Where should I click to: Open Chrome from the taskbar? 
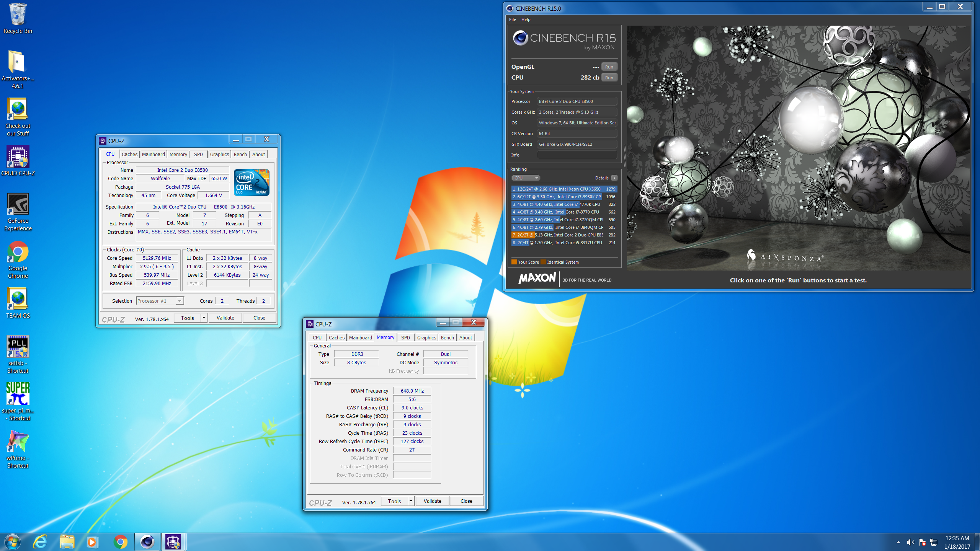(x=120, y=542)
